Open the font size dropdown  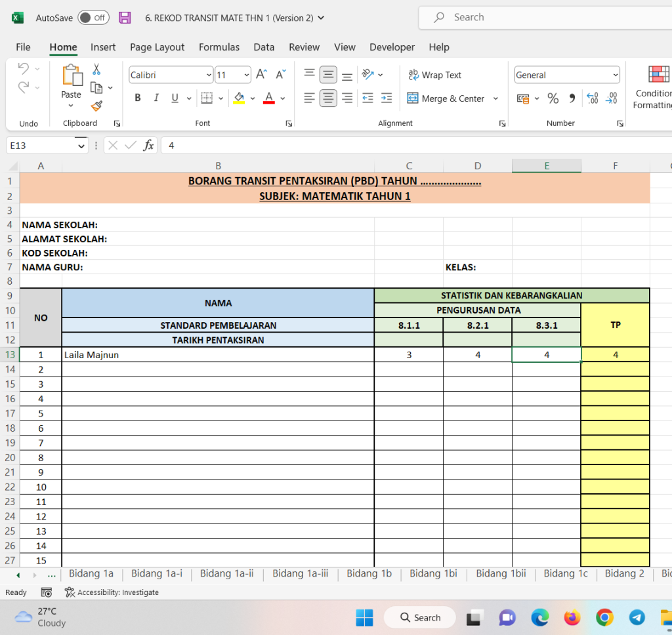[x=246, y=75]
